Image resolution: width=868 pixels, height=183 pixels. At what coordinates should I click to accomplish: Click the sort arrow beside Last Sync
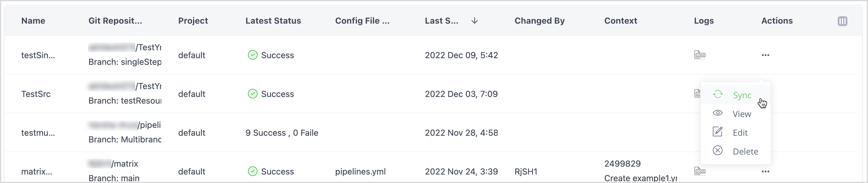(474, 21)
